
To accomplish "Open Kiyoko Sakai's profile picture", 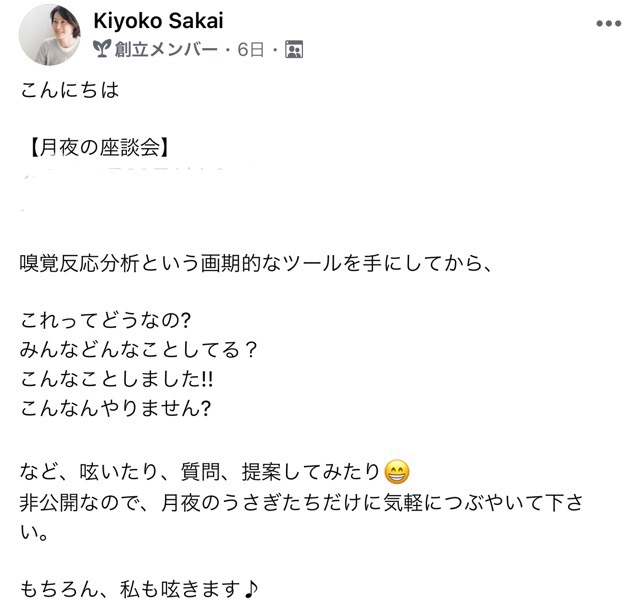I will [51, 36].
